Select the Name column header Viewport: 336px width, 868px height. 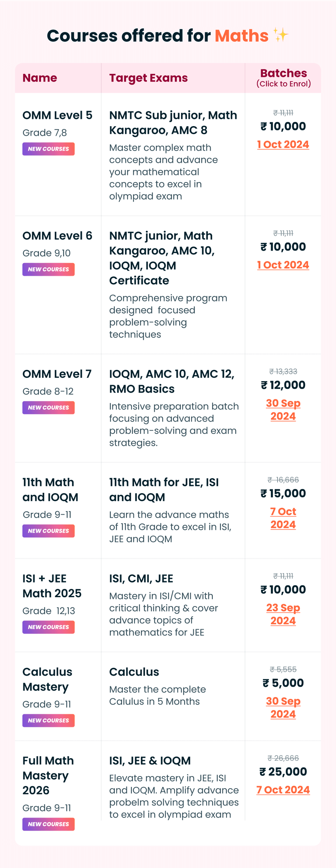(x=40, y=78)
